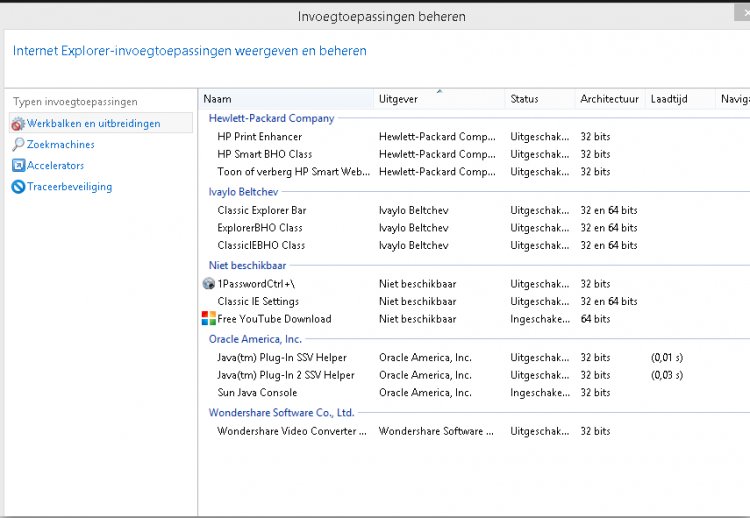Click Ingeschakeld status of Free YouTube Download
Screen dimensions: 750x518
(540, 319)
